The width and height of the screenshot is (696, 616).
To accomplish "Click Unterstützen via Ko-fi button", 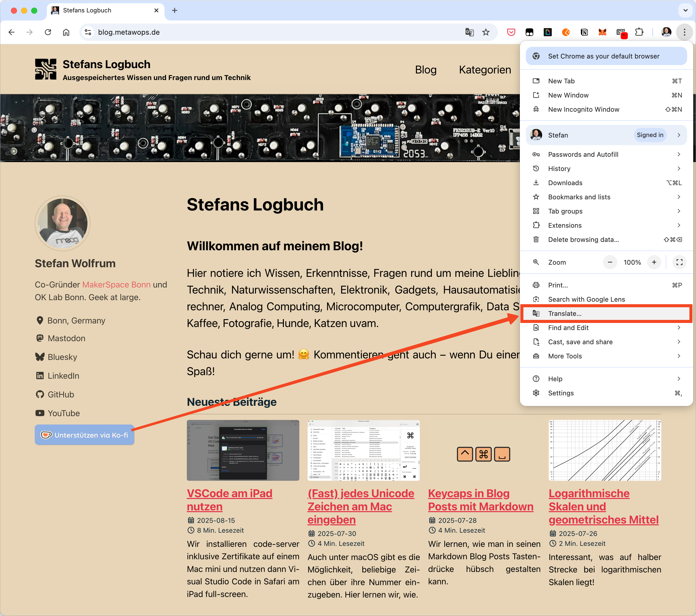I will click(84, 435).
